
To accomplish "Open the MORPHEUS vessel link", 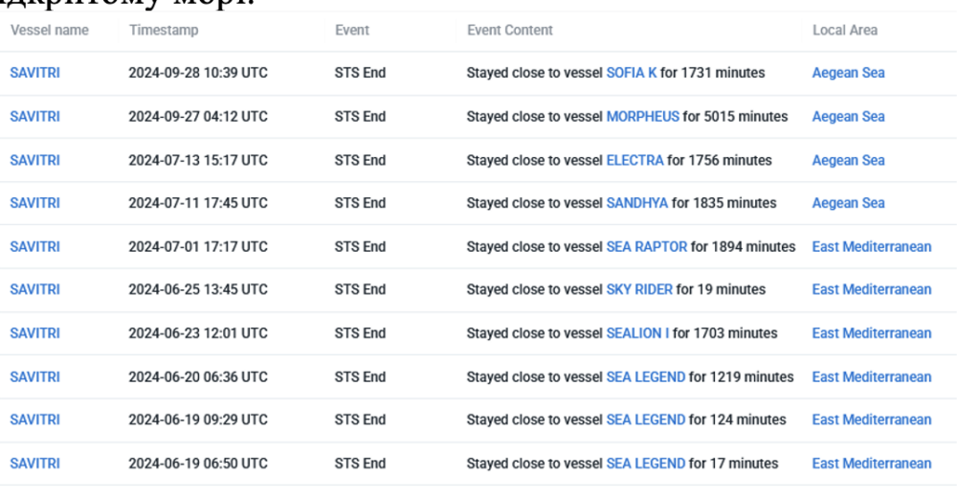I will pos(642,117).
